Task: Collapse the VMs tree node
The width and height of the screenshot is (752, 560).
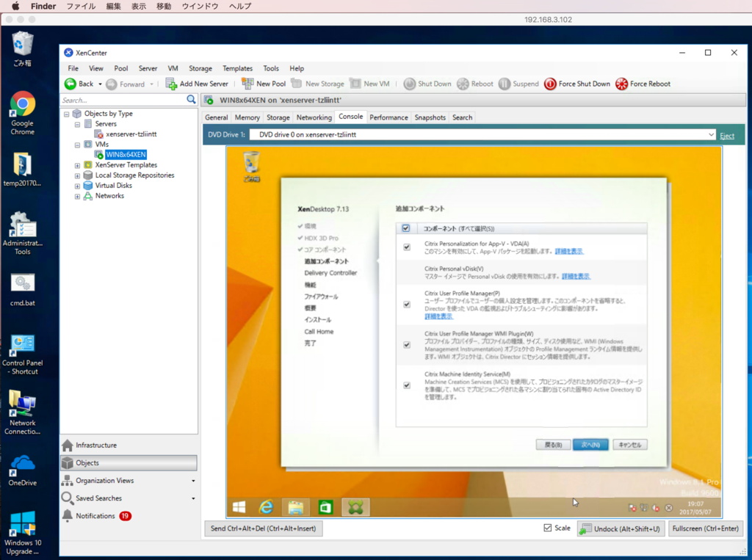Action: click(x=77, y=145)
